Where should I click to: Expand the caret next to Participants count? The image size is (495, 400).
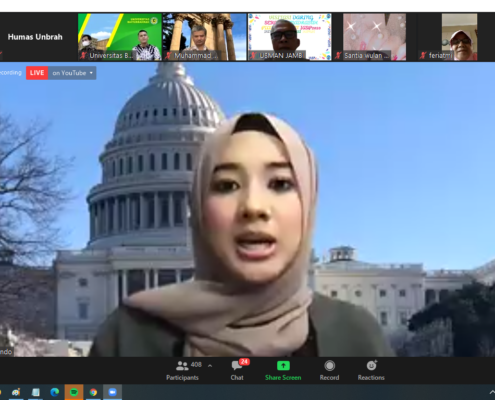(x=210, y=366)
